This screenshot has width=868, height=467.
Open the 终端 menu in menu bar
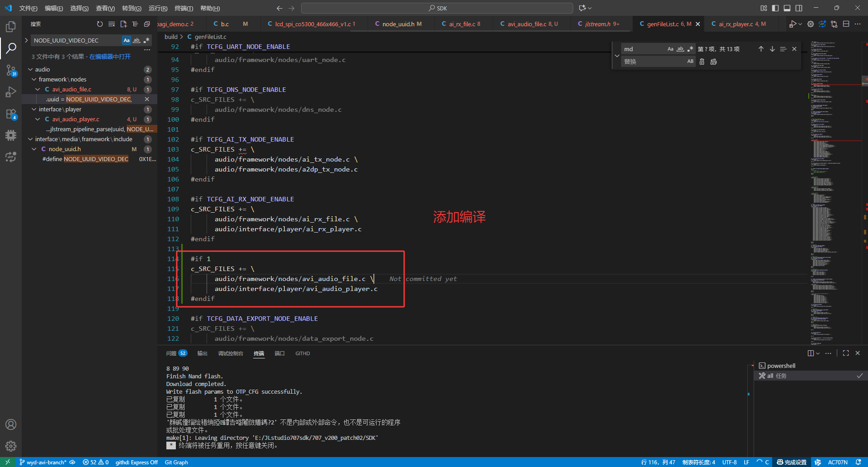coord(184,8)
